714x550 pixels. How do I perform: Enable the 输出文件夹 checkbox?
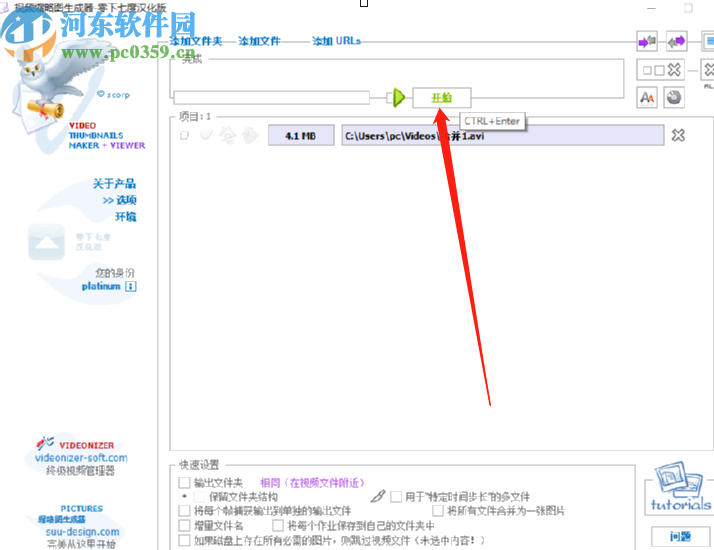point(184,482)
